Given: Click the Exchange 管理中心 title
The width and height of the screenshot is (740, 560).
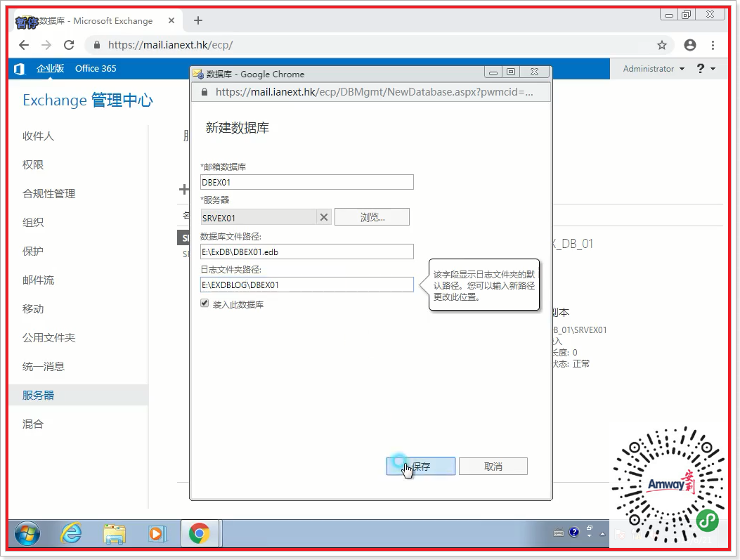Looking at the screenshot, I should point(88,100).
